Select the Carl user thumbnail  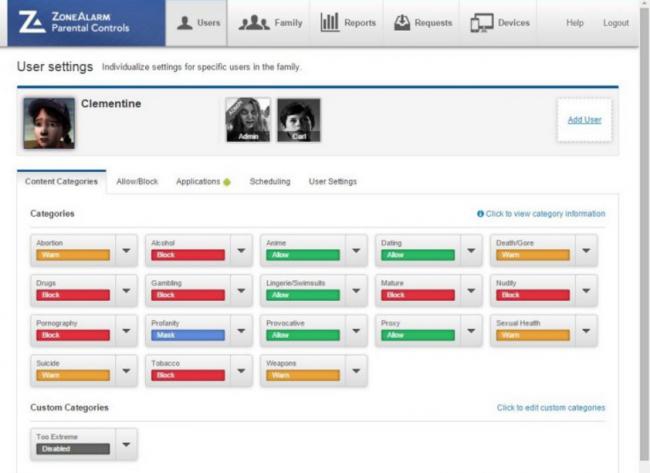tap(298, 120)
